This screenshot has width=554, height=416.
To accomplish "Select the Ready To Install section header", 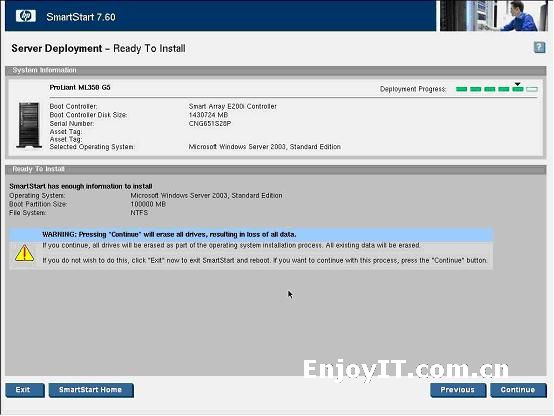I will [276, 169].
